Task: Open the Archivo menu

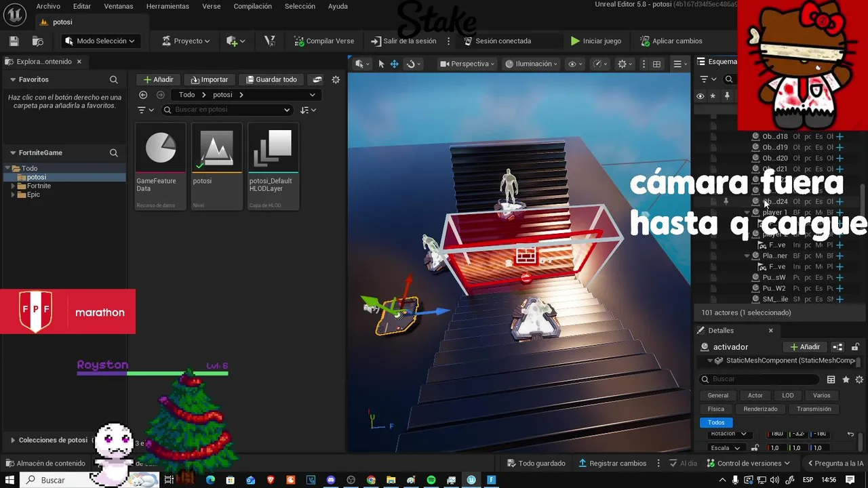Action: pyautogui.click(x=48, y=6)
